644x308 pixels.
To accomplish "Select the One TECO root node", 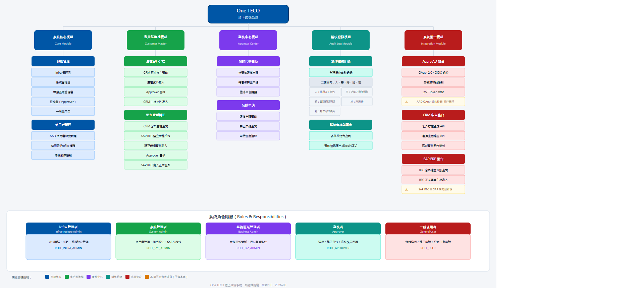I will point(248,14).
